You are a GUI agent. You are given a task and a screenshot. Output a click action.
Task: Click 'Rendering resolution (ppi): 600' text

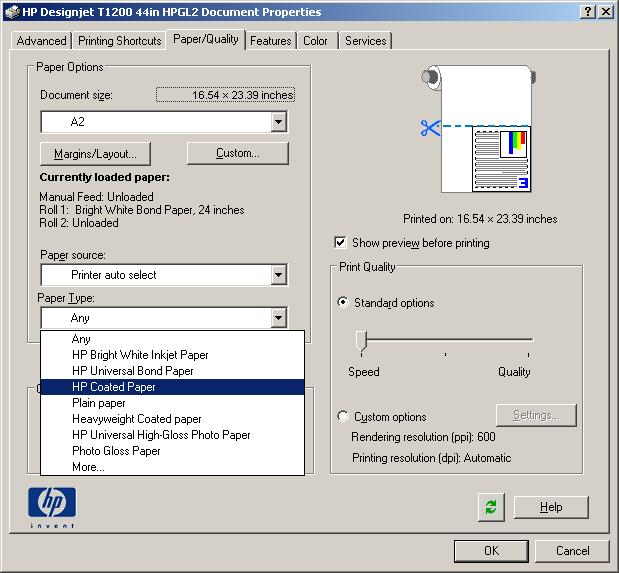pyautogui.click(x=423, y=437)
